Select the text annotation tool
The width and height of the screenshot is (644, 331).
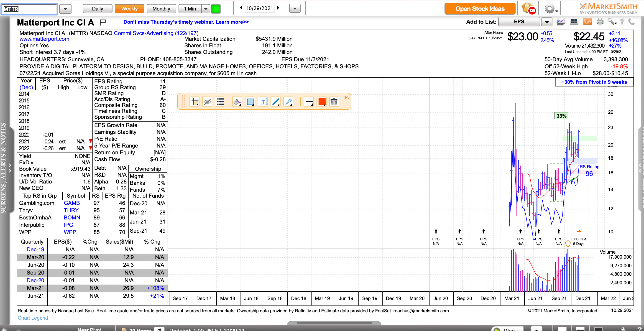click(263, 102)
